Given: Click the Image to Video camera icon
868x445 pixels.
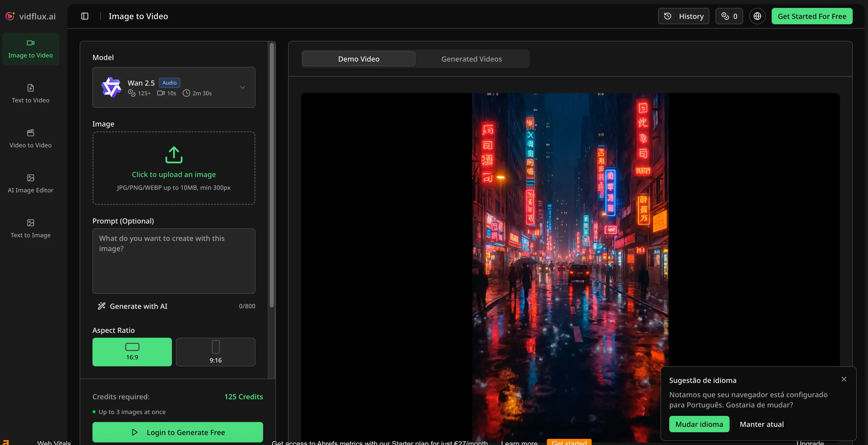Looking at the screenshot, I should (x=31, y=43).
